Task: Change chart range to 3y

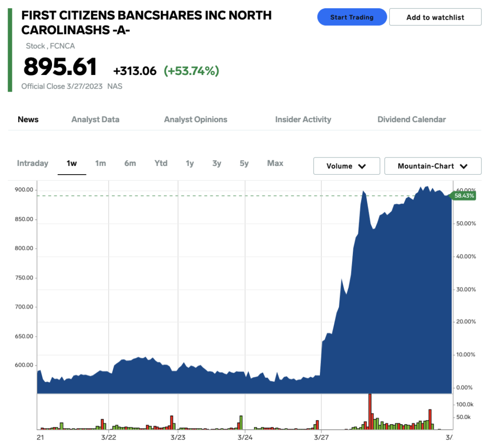Action: [217, 163]
